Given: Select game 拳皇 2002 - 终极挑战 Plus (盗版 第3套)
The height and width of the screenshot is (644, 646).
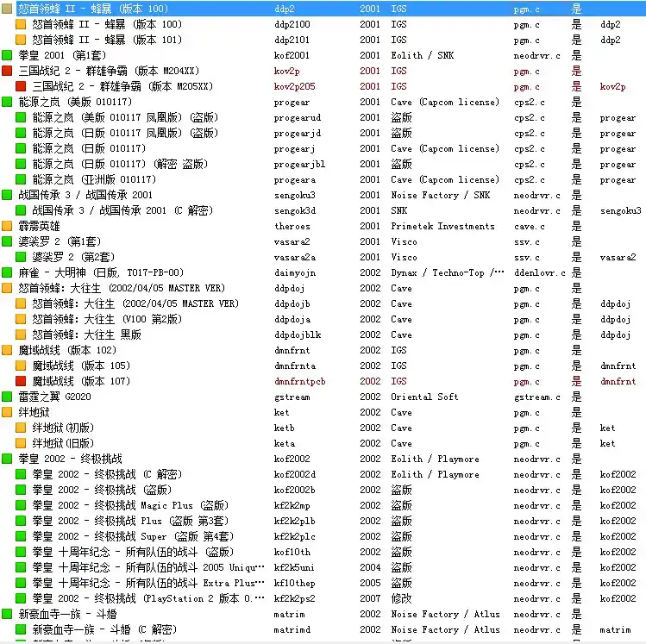Looking at the screenshot, I should pos(130,521).
